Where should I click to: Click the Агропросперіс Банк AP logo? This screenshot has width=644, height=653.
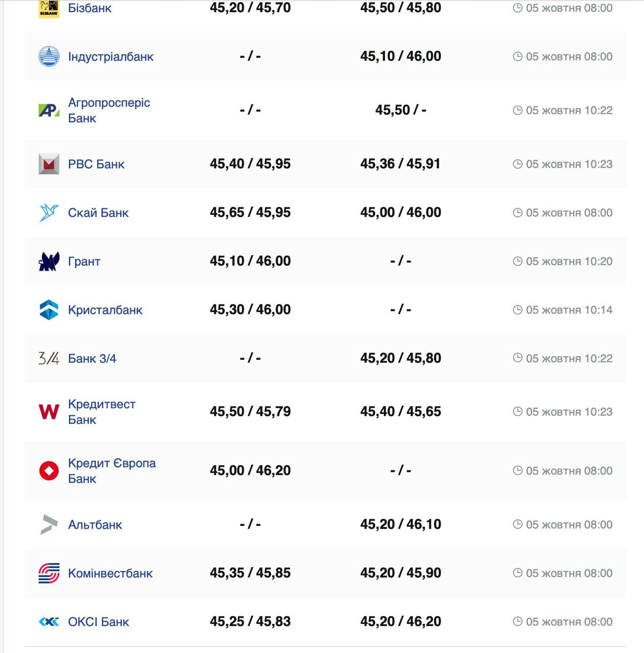coord(49,110)
